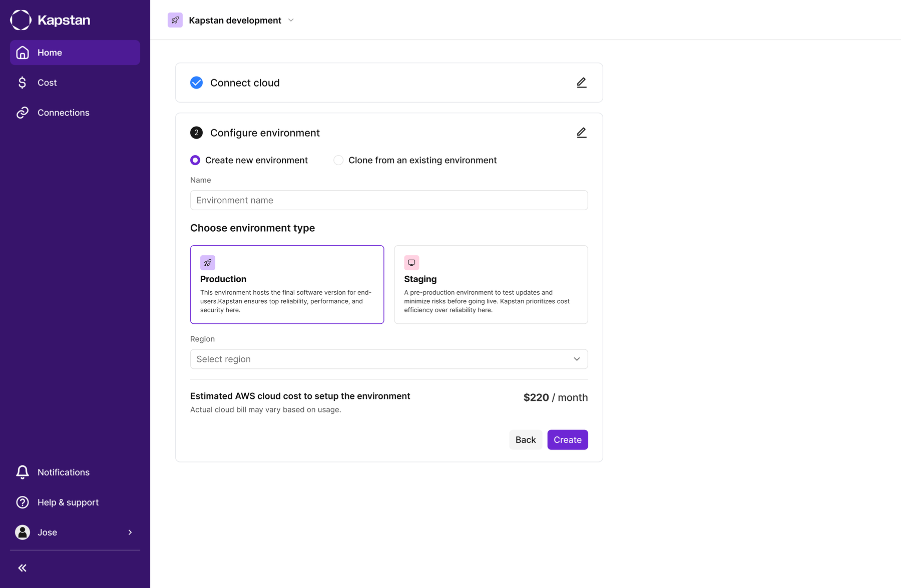Go to the Connections menu item
Screen dimensions: 901x588
click(75, 113)
